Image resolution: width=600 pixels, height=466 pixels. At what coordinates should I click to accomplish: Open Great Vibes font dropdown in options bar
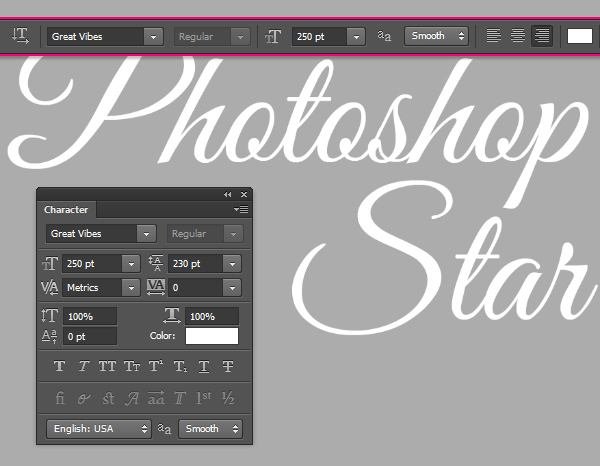(153, 36)
